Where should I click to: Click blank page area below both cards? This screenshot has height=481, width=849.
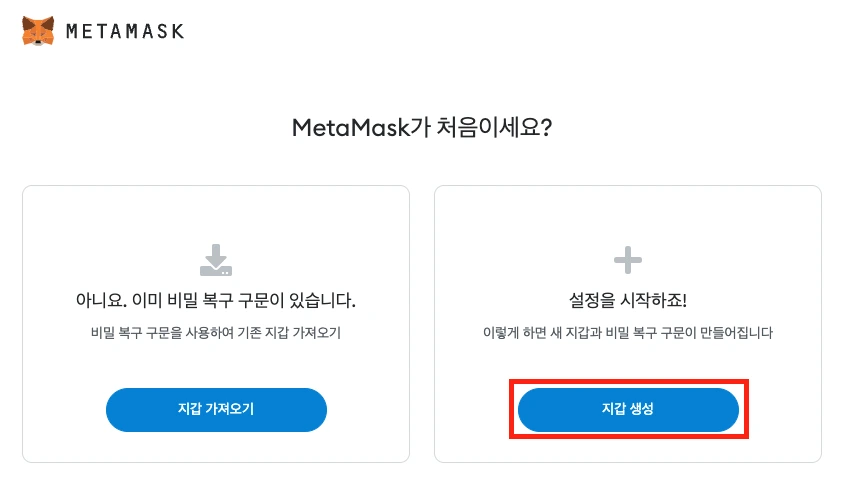[422, 473]
